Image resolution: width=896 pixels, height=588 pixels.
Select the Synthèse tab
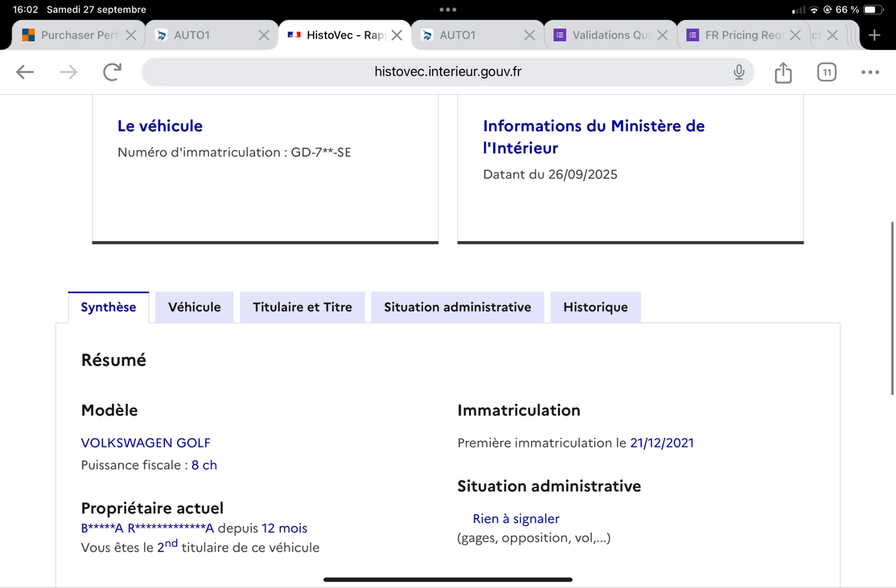108,307
